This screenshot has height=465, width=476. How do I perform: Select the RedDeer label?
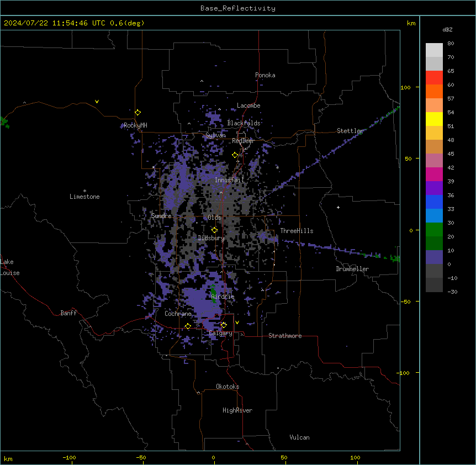(x=243, y=141)
